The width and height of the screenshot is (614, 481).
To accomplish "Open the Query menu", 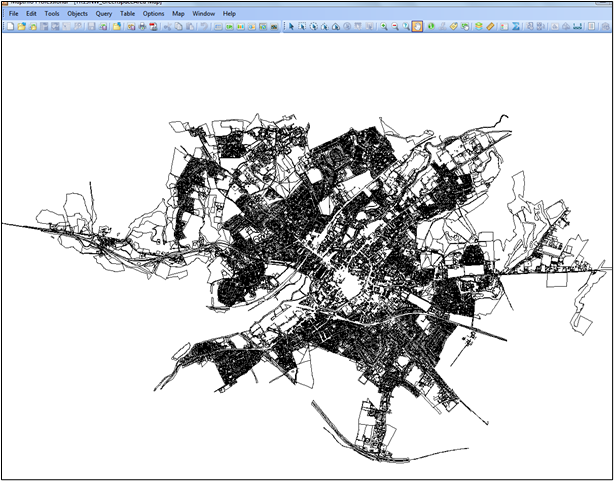I will (x=104, y=14).
